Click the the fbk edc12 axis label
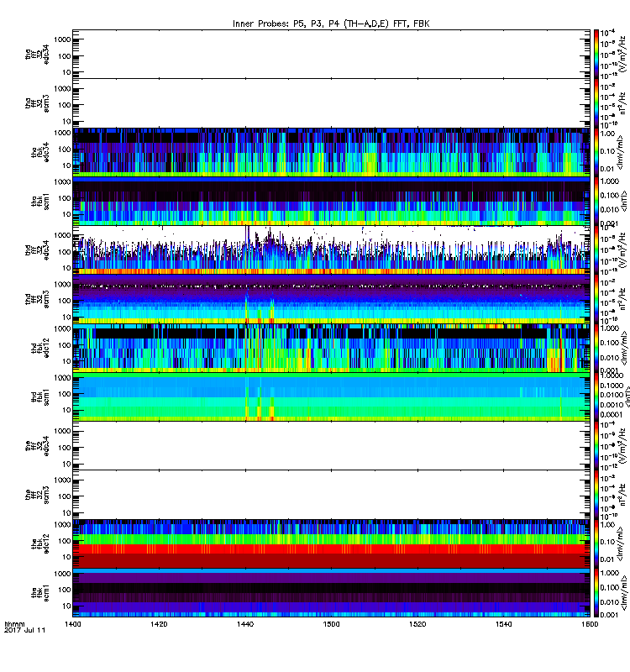This screenshot has width=630, height=672. 40,544
